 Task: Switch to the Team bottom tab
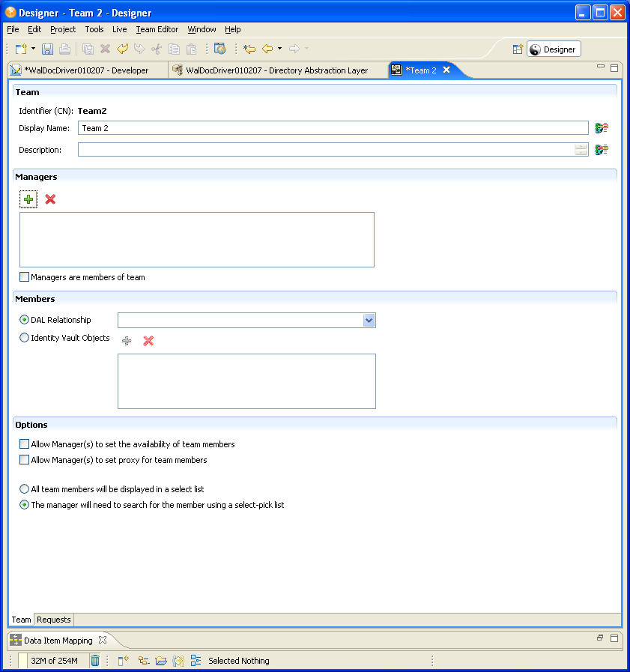(22, 620)
